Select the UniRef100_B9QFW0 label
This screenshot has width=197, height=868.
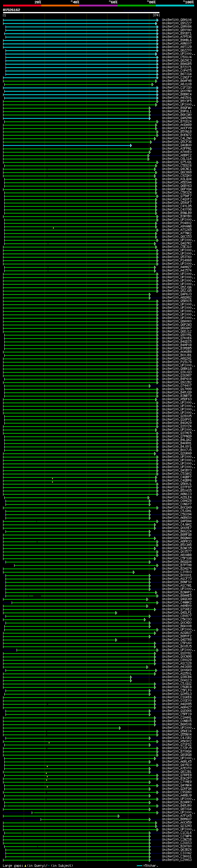pyautogui.click(x=176, y=108)
